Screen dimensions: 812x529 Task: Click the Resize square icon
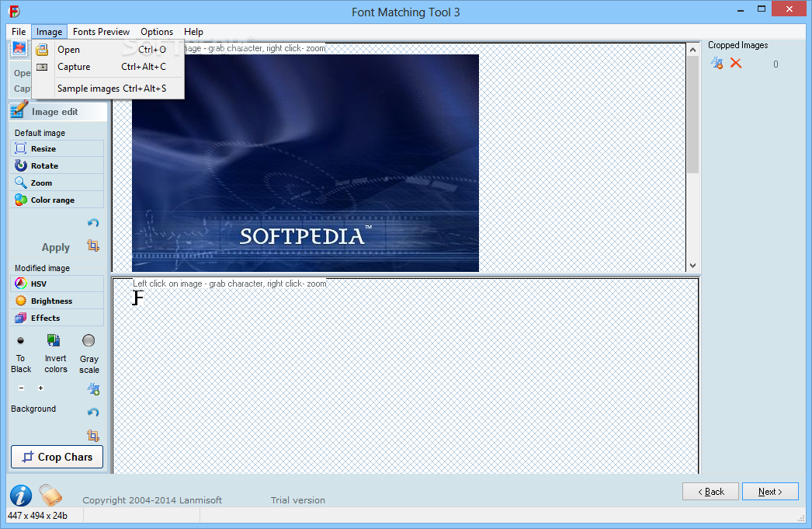[21, 148]
